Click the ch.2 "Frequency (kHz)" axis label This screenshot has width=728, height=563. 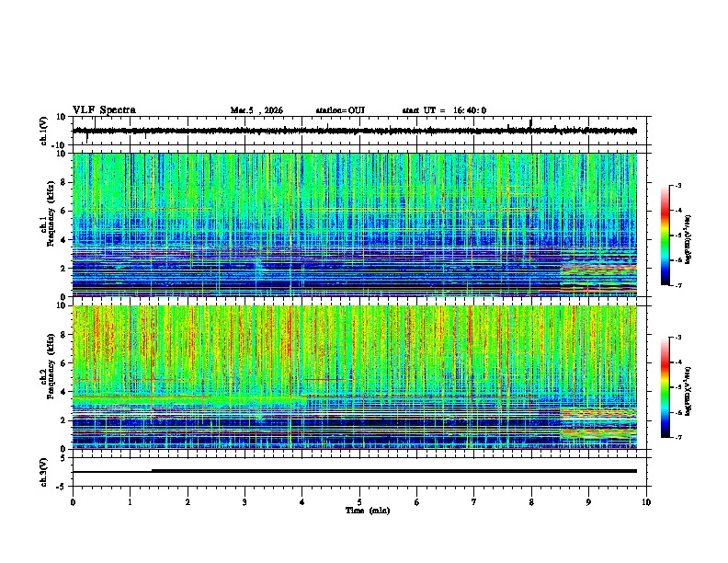[x=51, y=366]
